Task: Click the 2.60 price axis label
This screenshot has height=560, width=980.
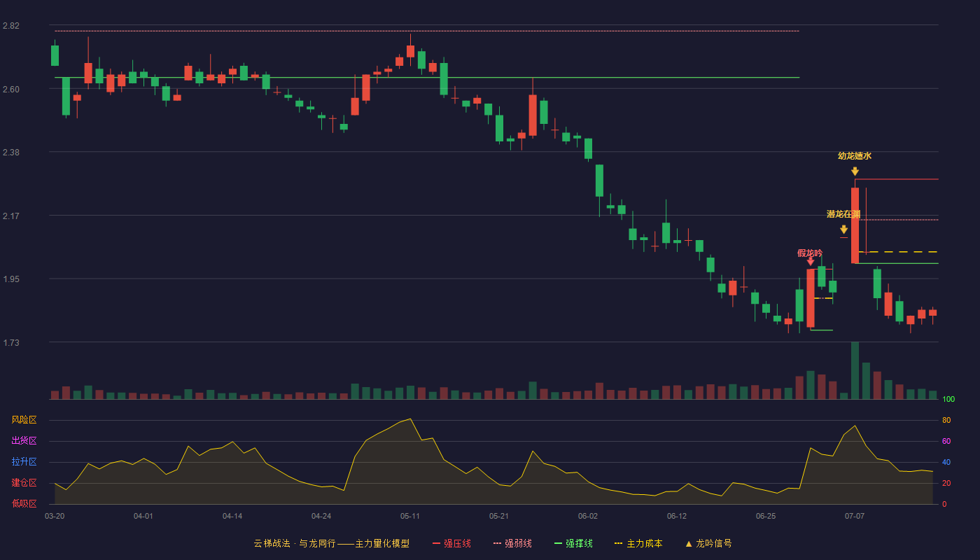Action: (x=10, y=90)
